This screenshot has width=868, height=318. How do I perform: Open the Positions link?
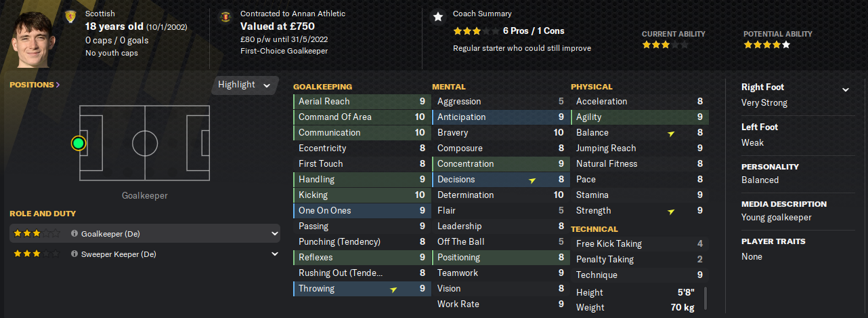(35, 85)
